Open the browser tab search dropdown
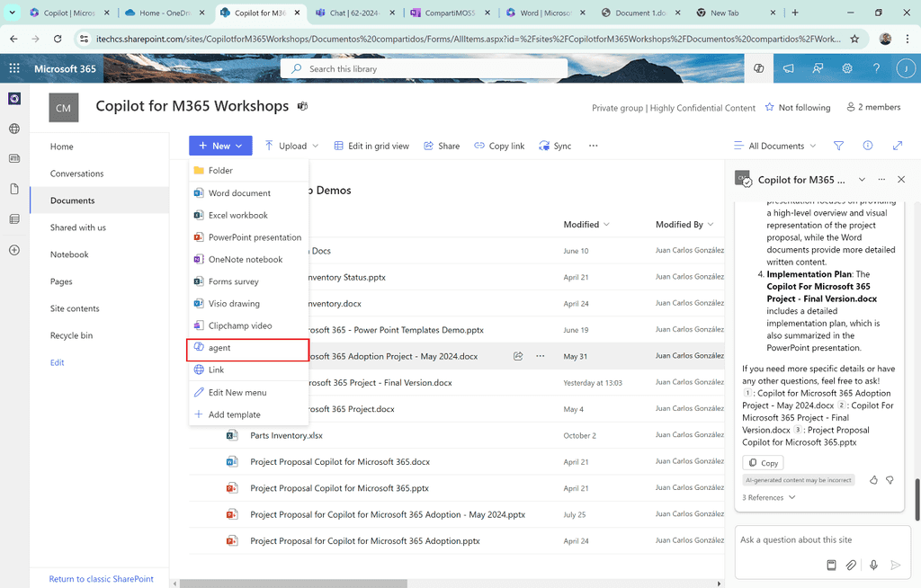The width and height of the screenshot is (921, 588). [12, 13]
